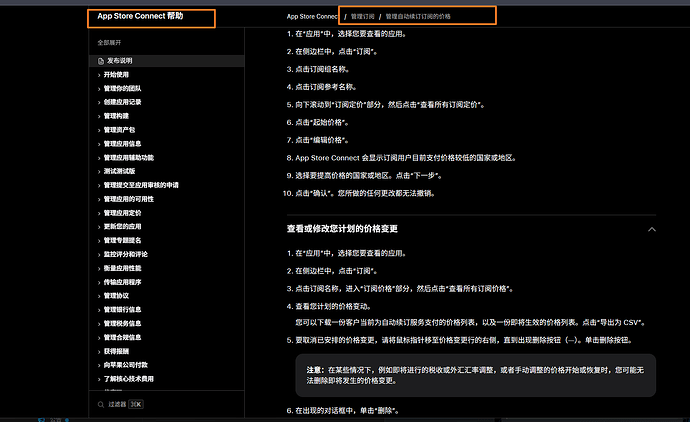Expand the 管理应用辅助功能 sidebar section
Image resolution: width=690 pixels, height=422 pixels.
[99, 158]
